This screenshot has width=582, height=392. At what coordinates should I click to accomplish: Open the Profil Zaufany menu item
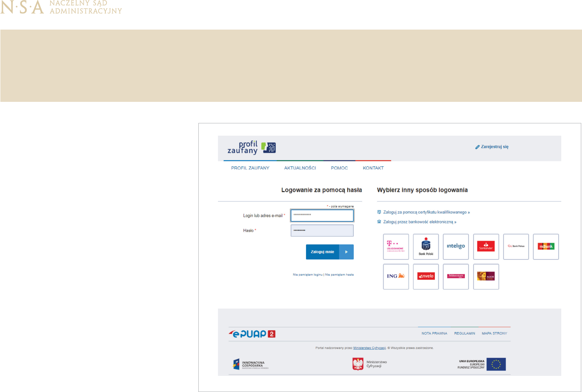point(250,168)
